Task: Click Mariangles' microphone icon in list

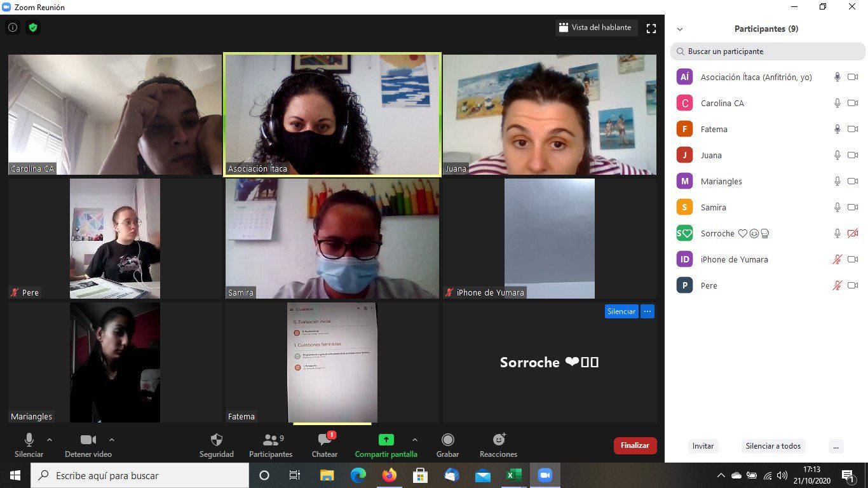Action: point(837,181)
